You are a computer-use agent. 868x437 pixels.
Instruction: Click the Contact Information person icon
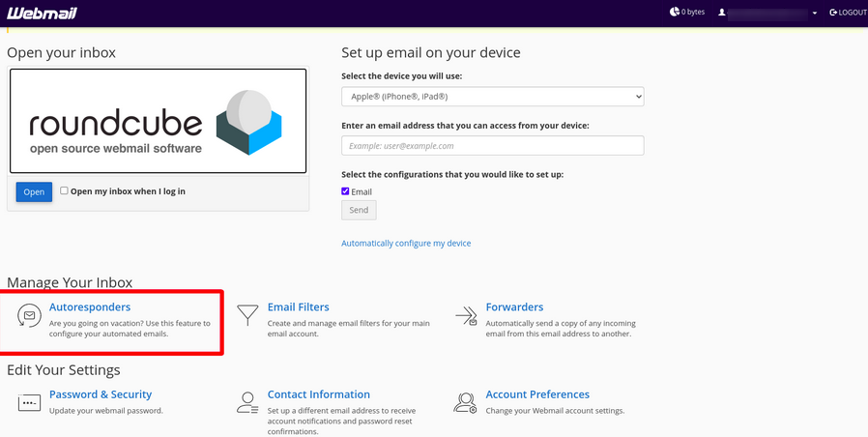[x=248, y=402]
